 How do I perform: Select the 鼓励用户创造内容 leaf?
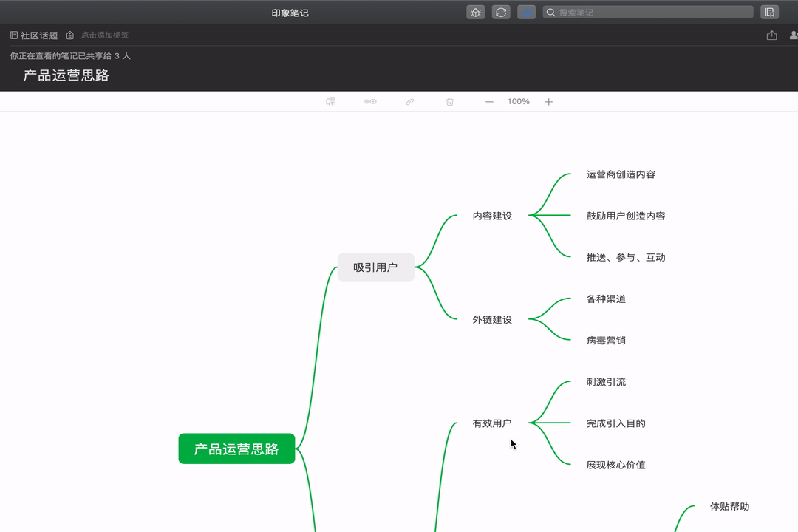coord(626,216)
